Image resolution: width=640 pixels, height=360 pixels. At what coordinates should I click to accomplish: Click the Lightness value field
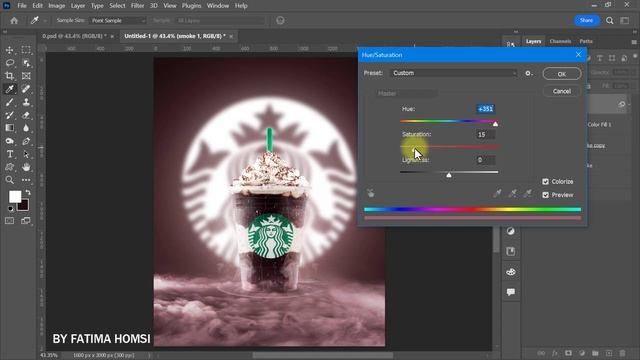click(x=485, y=160)
